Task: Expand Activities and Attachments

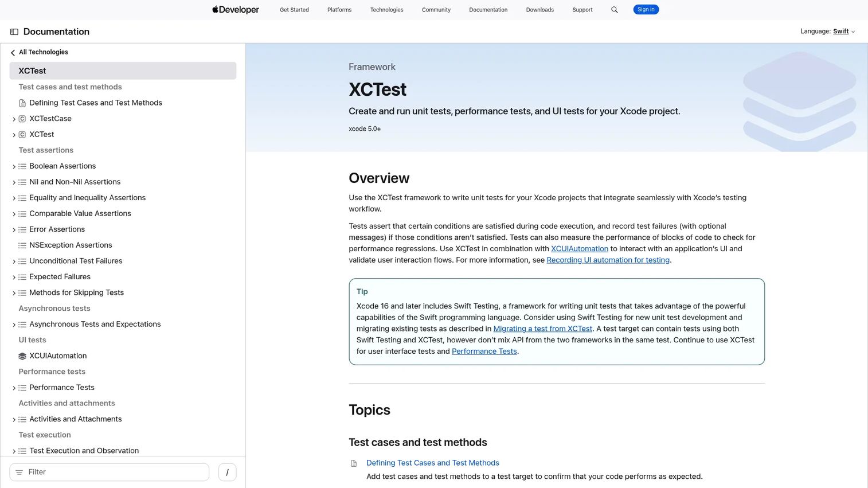Action: (14, 420)
